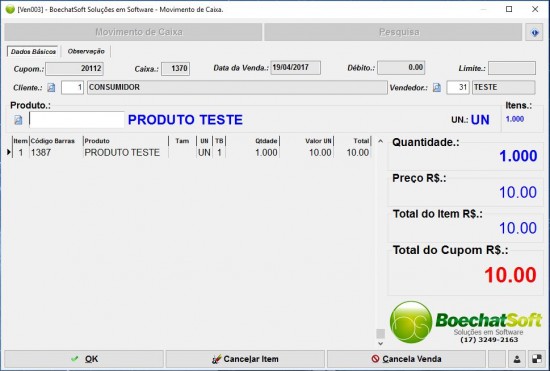Screen dimensions: 550x371
Task: Click the Cliente lookup icon
Action: [x=51, y=87]
